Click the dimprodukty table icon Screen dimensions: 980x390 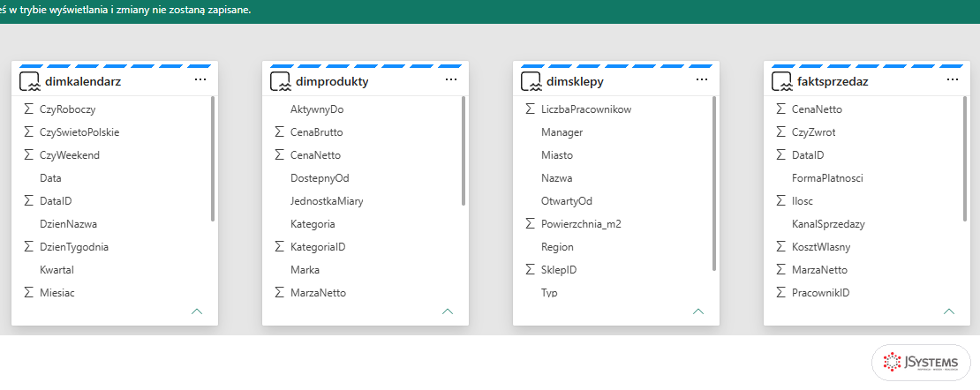pos(280,82)
